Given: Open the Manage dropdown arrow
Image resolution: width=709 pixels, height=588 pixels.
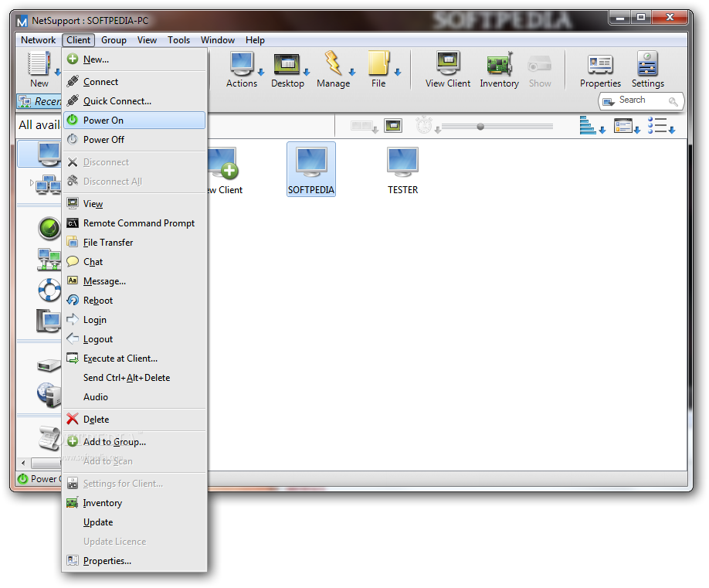Looking at the screenshot, I should pyautogui.click(x=352, y=72).
